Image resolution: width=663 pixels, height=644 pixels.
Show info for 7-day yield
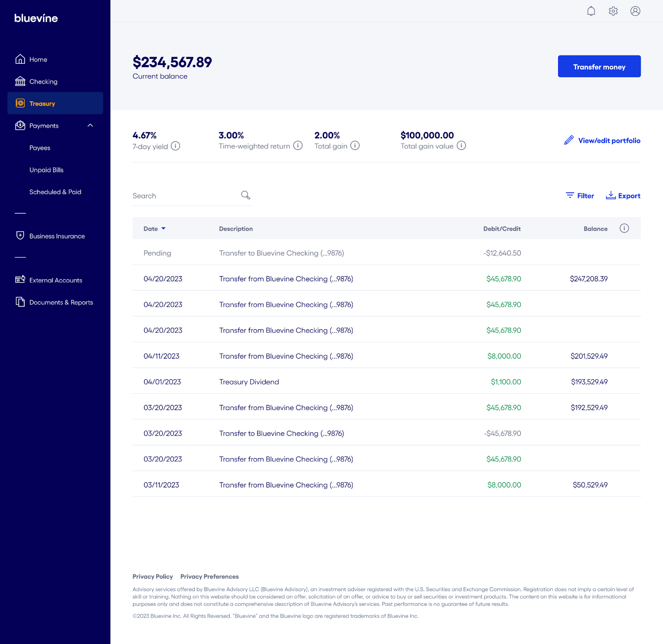coord(176,146)
